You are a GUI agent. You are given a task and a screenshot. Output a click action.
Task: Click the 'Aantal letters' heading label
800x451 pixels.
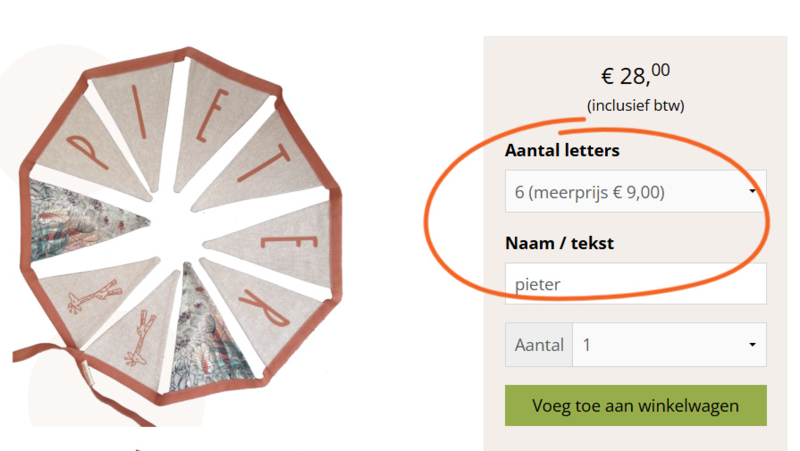562,151
